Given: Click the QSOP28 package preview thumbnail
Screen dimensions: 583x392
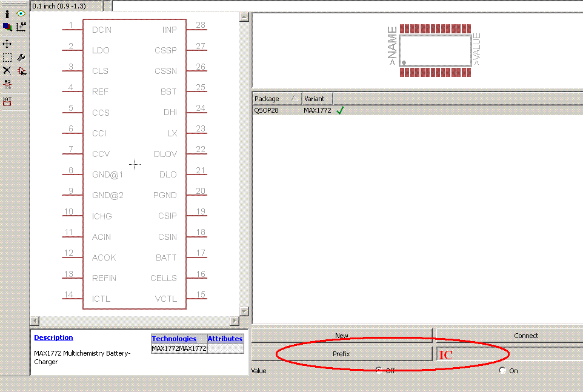Looking at the screenshot, I should click(x=435, y=50).
